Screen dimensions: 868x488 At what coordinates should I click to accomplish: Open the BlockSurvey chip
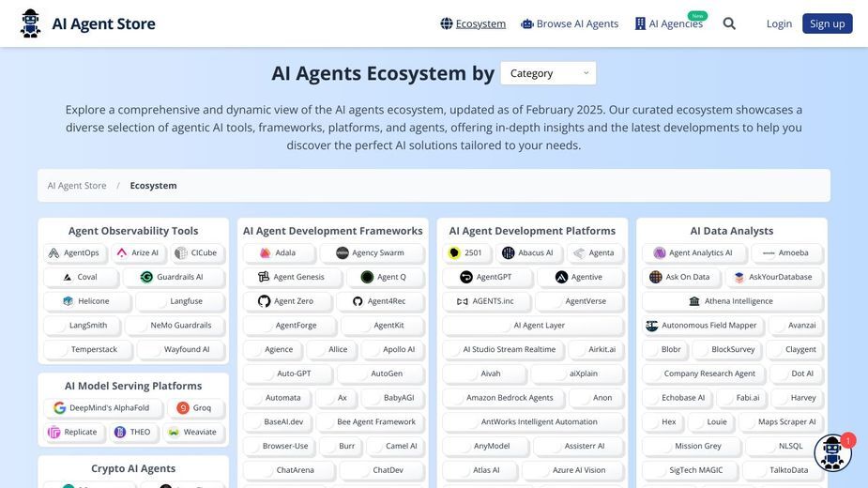click(x=727, y=349)
